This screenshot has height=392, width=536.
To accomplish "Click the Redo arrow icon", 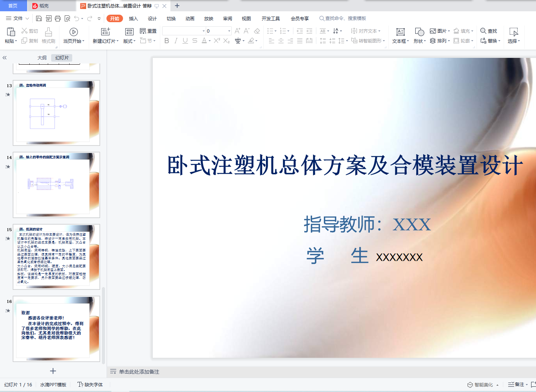I will [90, 18].
